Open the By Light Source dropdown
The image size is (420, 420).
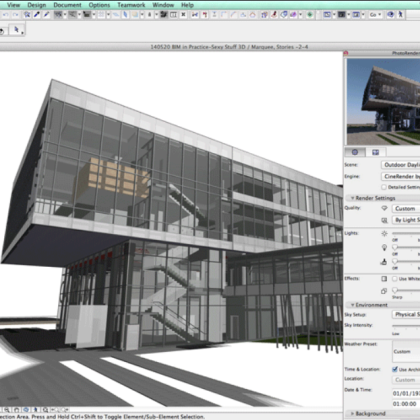(406, 220)
